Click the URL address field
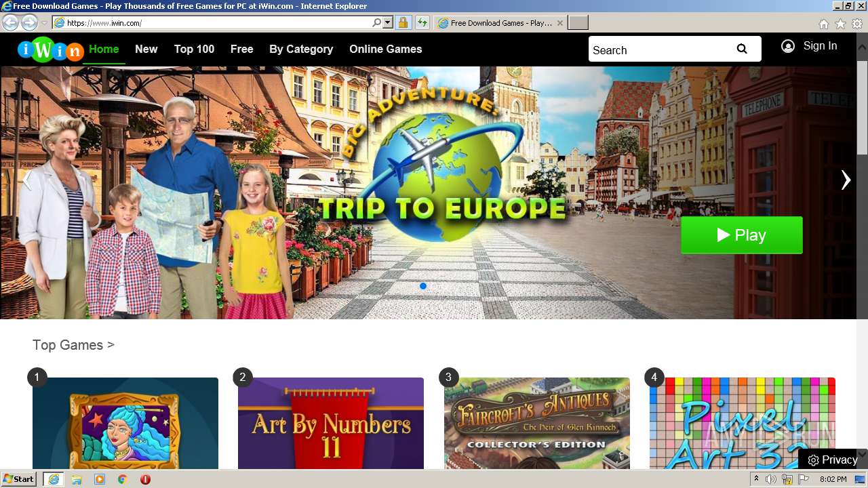Viewport: 868px width, 488px height. (x=217, y=22)
